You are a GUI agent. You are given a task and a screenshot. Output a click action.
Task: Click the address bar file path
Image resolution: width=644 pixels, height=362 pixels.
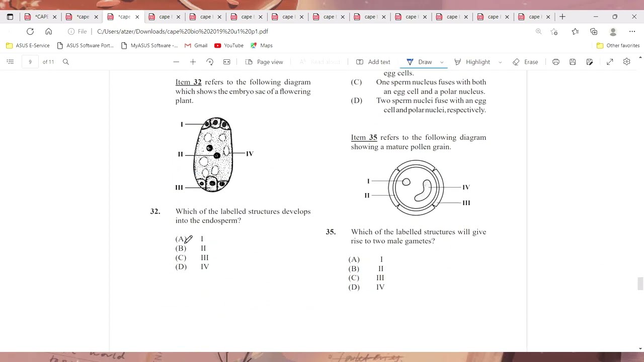coord(183,31)
